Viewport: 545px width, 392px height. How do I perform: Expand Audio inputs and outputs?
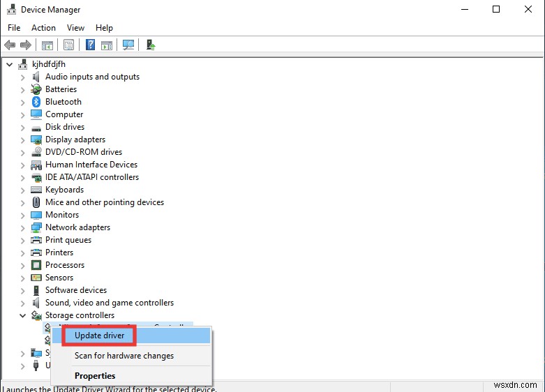pos(22,77)
